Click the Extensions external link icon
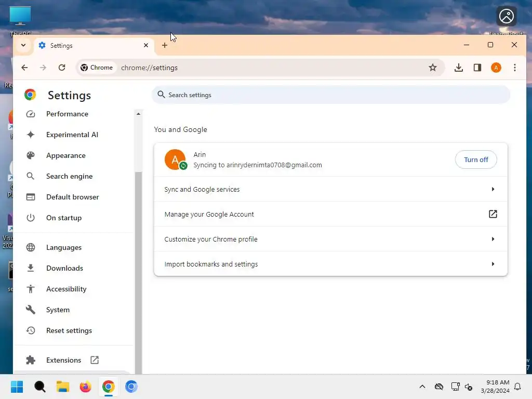The height and width of the screenshot is (399, 532). (95, 360)
